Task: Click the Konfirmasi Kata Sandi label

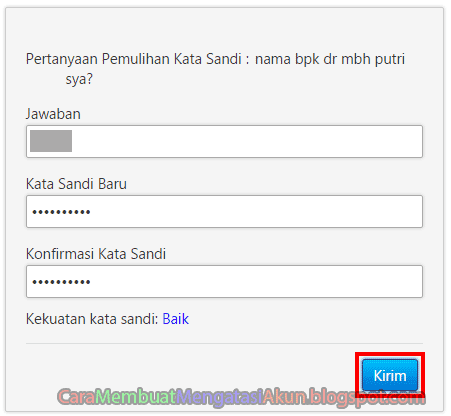Action: point(96,254)
